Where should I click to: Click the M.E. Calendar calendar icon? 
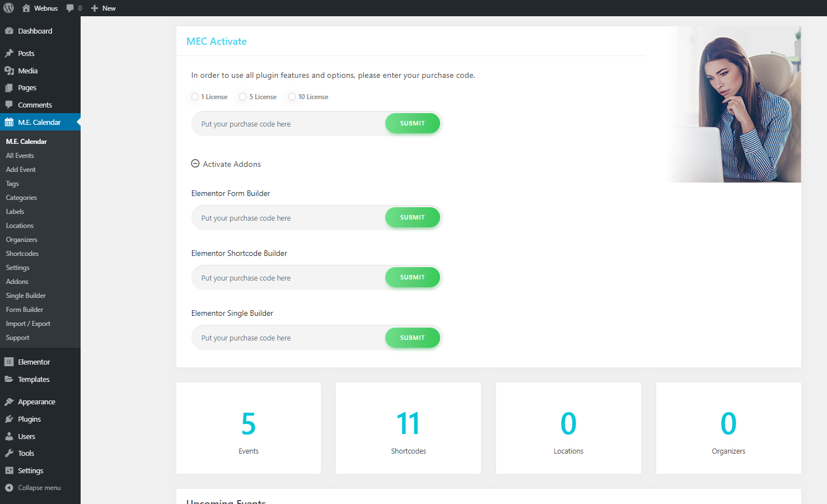point(9,122)
